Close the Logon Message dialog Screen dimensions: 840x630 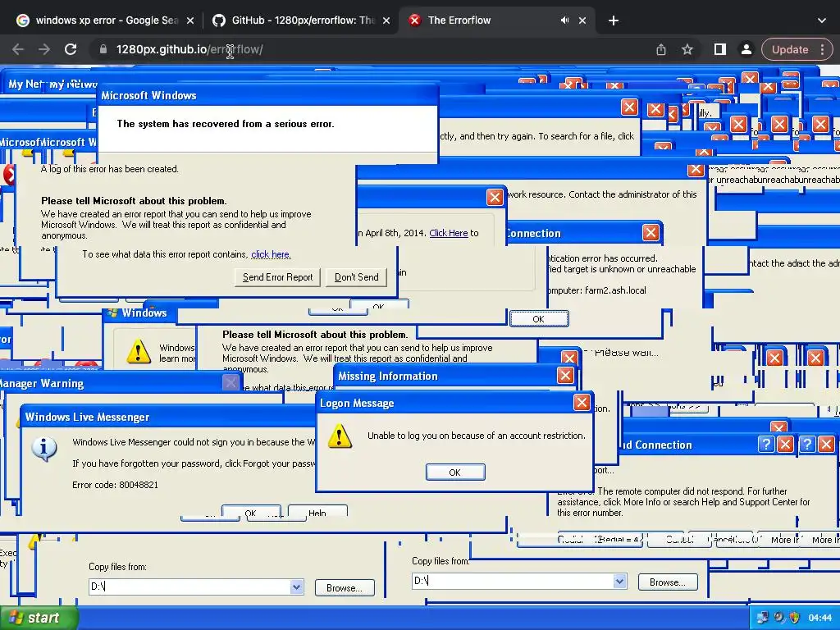(582, 402)
